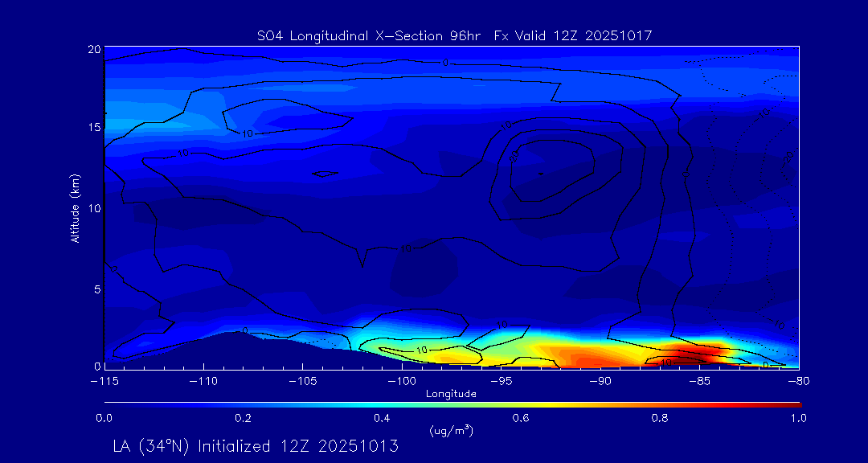Click longitude tick label "-85"
This screenshot has width=868, height=463.
pyautogui.click(x=700, y=381)
